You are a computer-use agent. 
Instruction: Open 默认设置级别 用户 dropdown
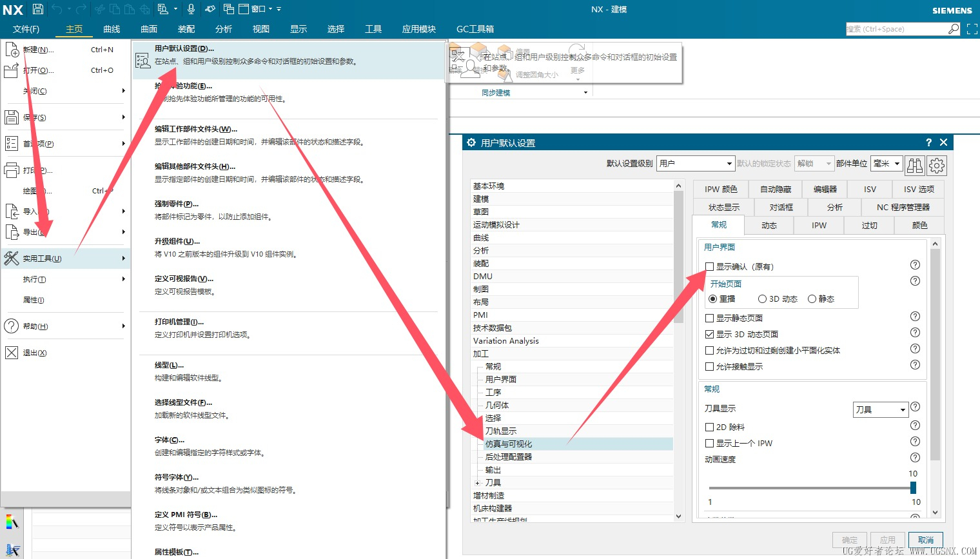696,163
